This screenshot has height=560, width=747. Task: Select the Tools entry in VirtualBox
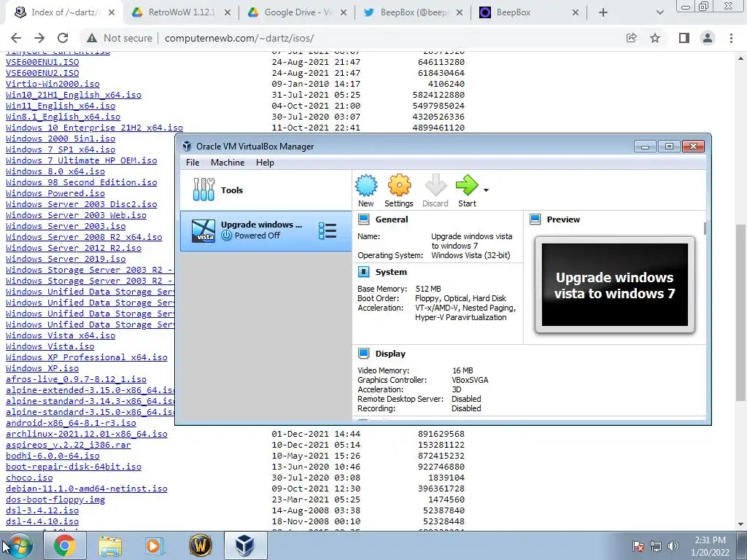[x=266, y=190]
